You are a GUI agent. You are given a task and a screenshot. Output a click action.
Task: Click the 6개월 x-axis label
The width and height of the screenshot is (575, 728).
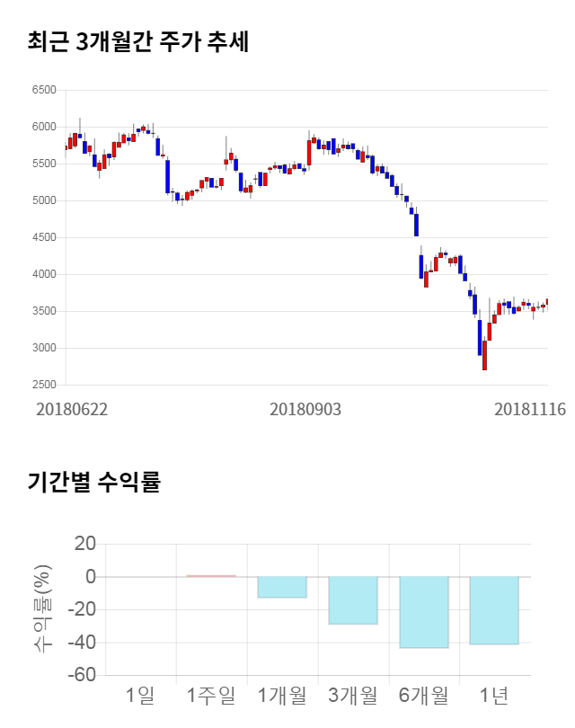point(423,695)
